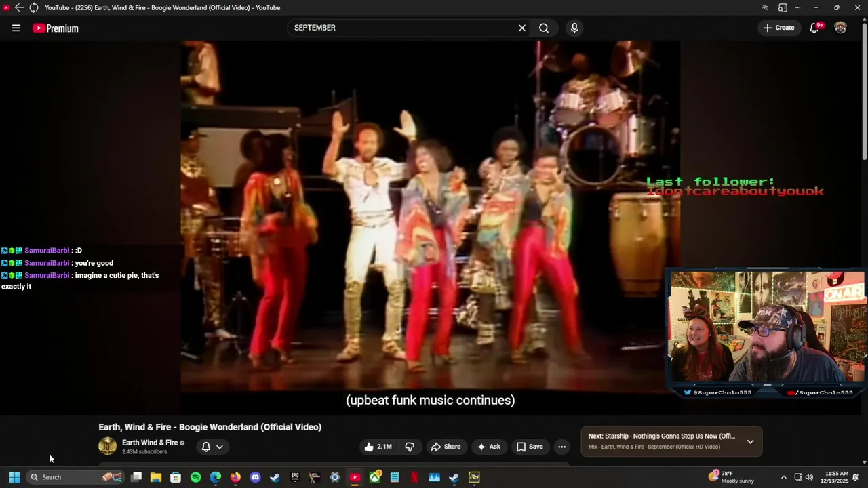Open Spotify from taskbar
This screenshot has width=868, height=488.
(195, 477)
